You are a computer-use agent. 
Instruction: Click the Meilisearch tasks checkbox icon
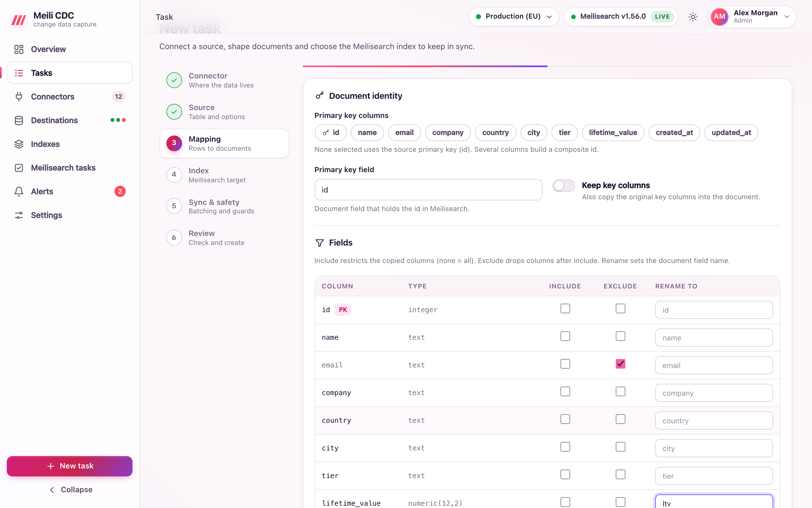[x=19, y=168]
